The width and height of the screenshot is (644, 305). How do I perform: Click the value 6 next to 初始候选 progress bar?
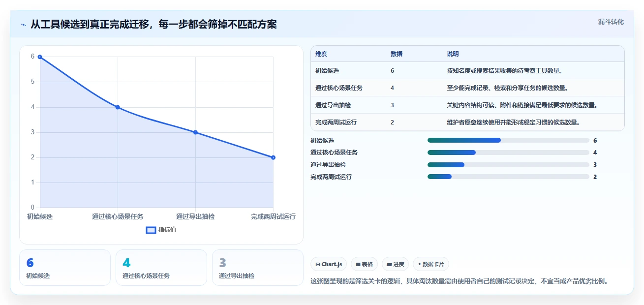coord(595,140)
